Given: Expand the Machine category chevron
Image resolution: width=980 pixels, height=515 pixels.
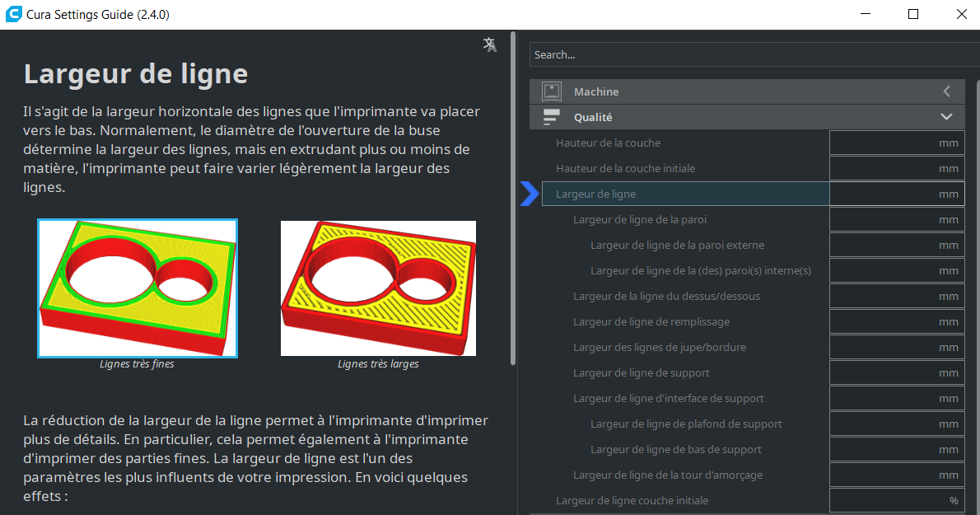Looking at the screenshot, I should pyautogui.click(x=946, y=91).
